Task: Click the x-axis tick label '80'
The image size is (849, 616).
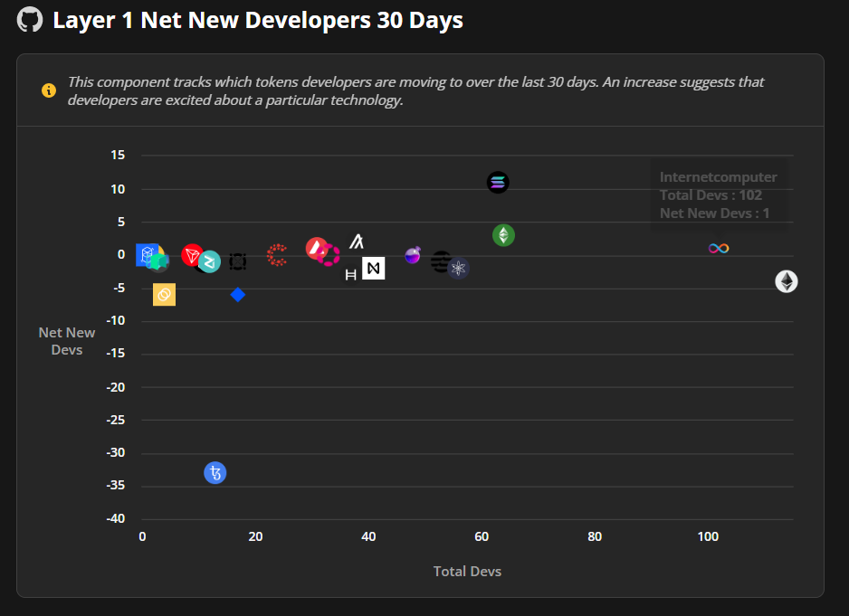Action: pos(595,536)
